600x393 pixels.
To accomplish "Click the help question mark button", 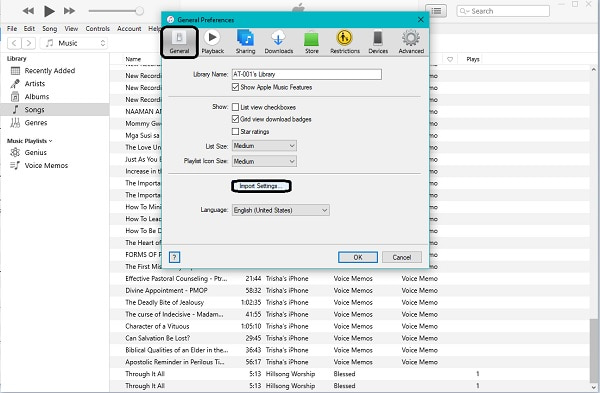I will [x=174, y=257].
